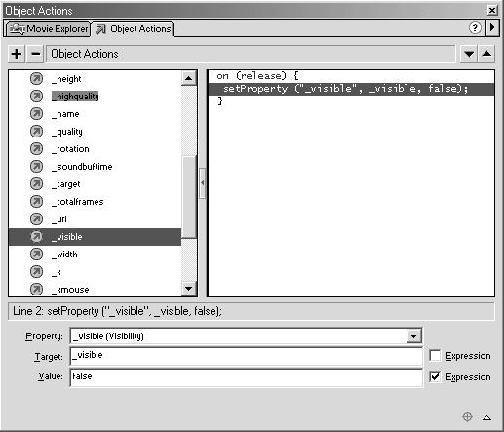Collapse the parameters pane with the bottom triangle
The image size is (504, 432).
click(x=486, y=417)
